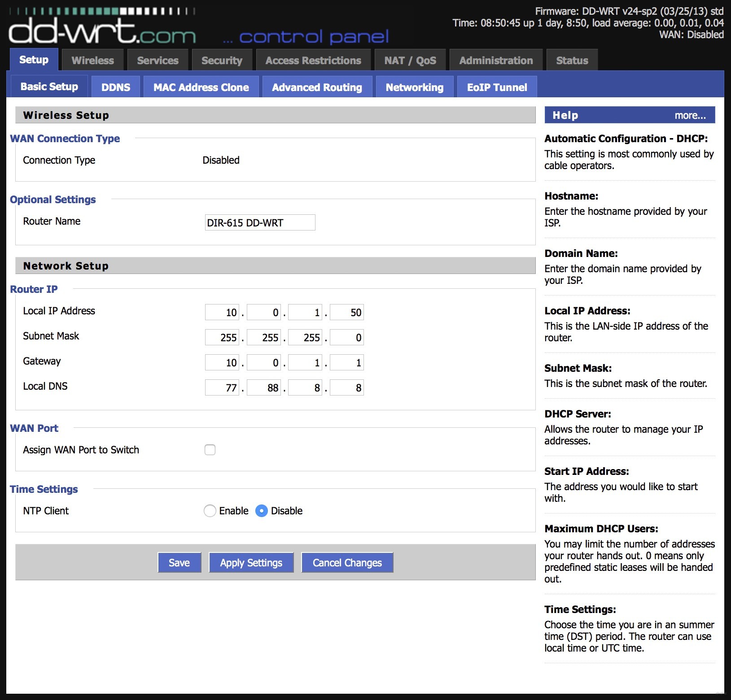The width and height of the screenshot is (731, 700).
Task: Check Assign WAN Port to Switch
Action: click(x=210, y=450)
